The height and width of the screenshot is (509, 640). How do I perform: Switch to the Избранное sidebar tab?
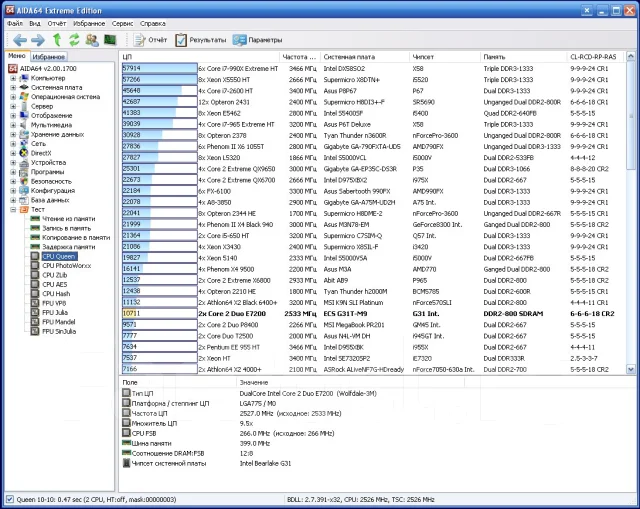pyautogui.click(x=48, y=57)
